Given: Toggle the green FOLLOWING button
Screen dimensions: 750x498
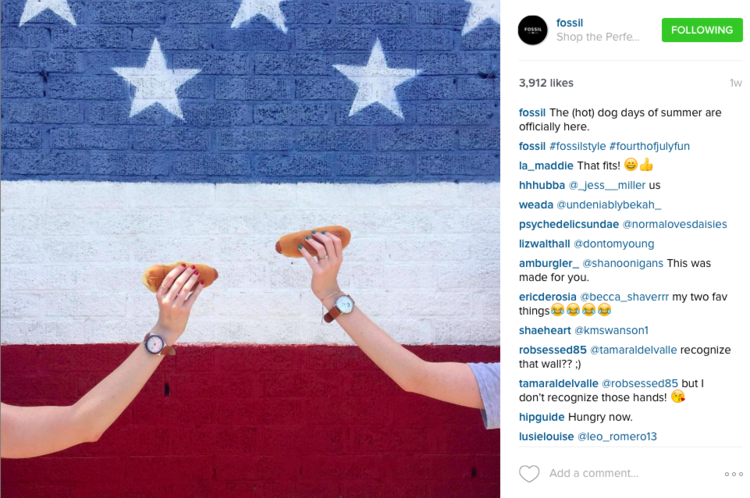Looking at the screenshot, I should point(702,30).
